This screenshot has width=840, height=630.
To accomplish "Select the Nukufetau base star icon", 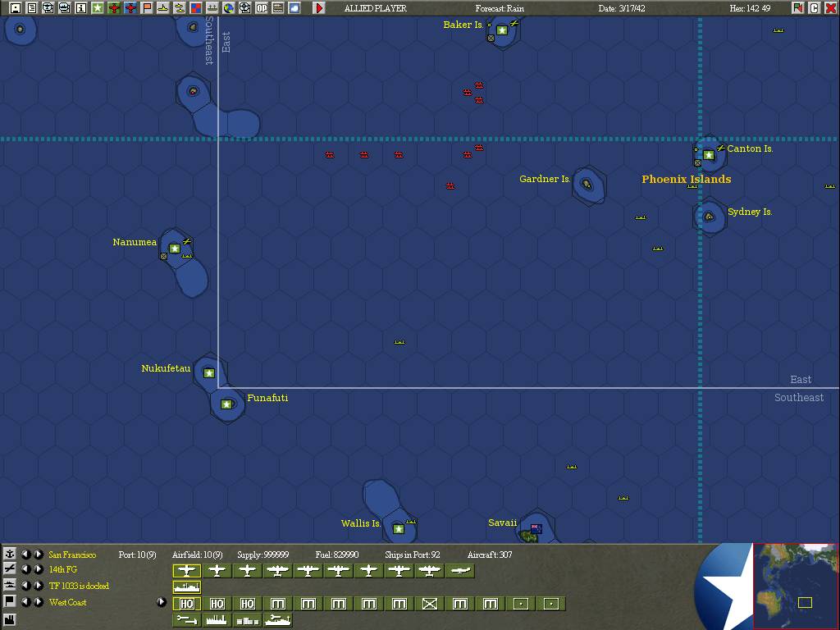I will point(209,373).
